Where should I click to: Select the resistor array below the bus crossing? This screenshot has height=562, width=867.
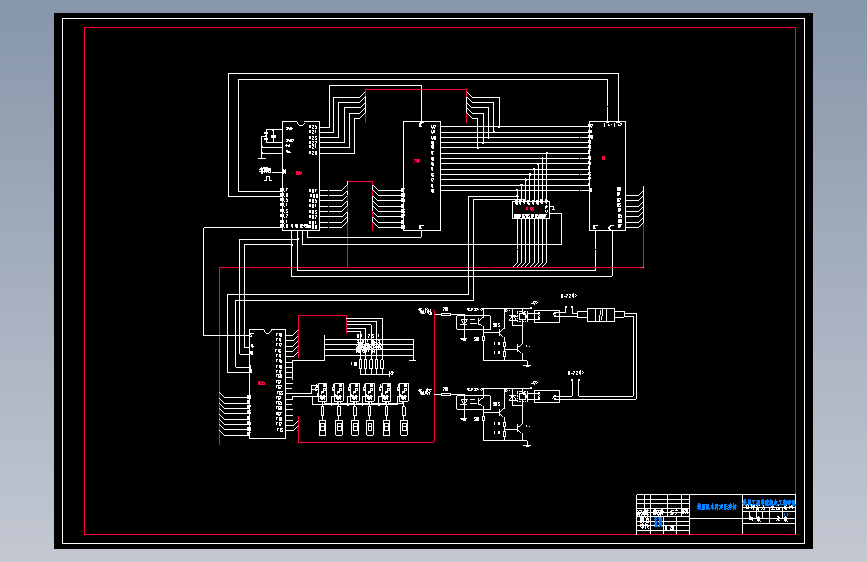point(372,364)
